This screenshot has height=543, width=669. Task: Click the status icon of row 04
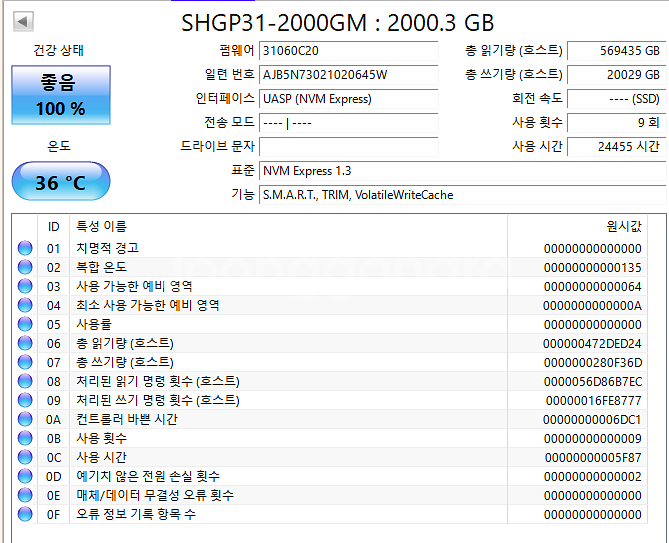(25, 305)
